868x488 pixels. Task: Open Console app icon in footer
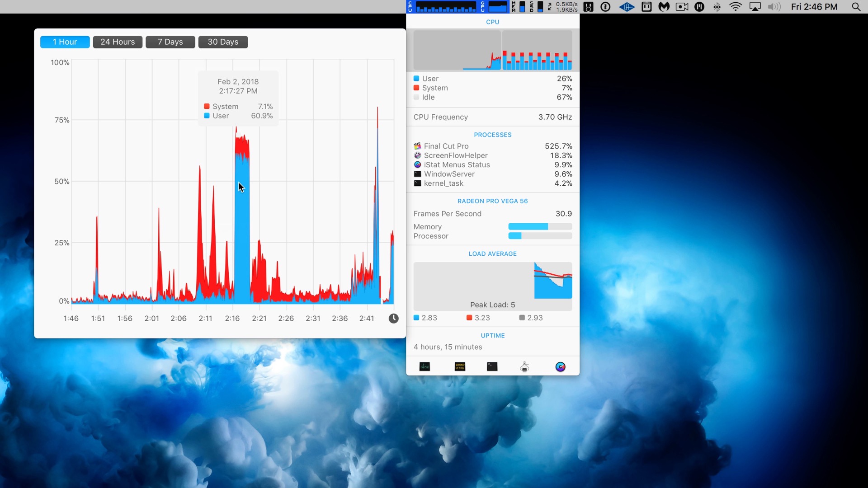click(460, 366)
